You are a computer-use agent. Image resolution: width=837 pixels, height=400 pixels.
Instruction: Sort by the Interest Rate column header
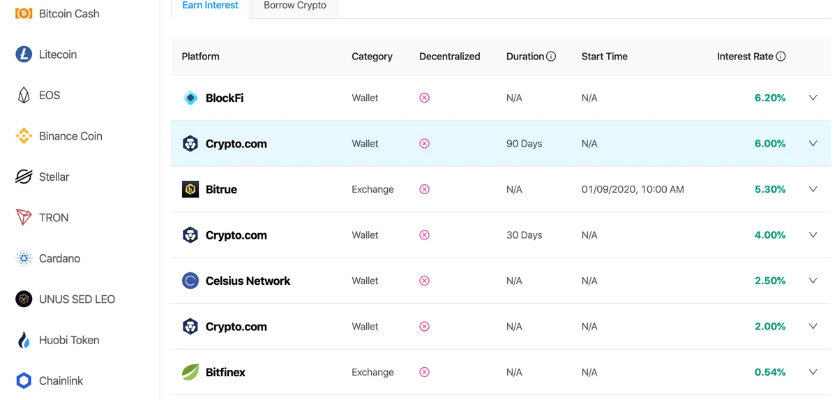(745, 56)
